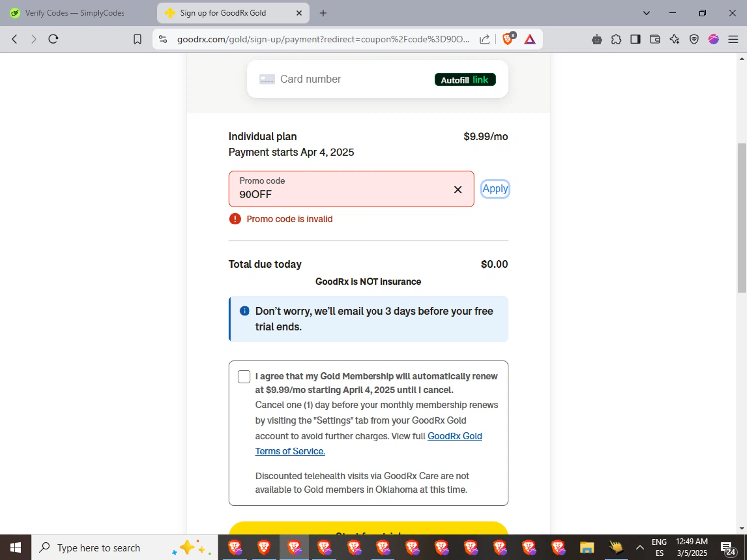Click the Apply promo code button
Screen dimensions: 747x560
pyautogui.click(x=495, y=189)
